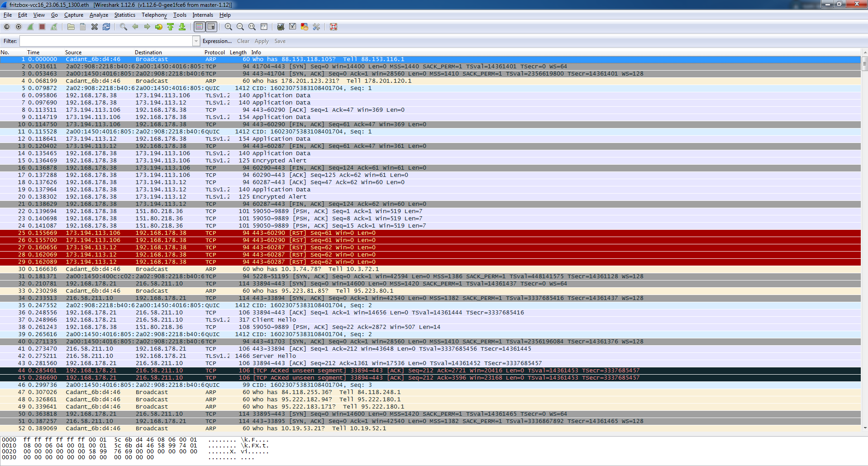Open the File menu
868x466 pixels.
pos(8,15)
